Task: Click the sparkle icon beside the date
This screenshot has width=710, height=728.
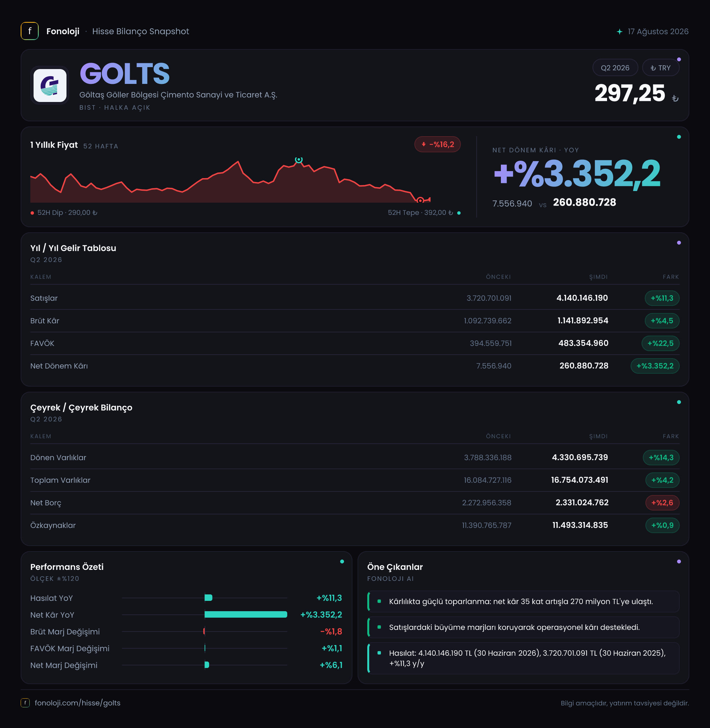Action: (x=619, y=31)
